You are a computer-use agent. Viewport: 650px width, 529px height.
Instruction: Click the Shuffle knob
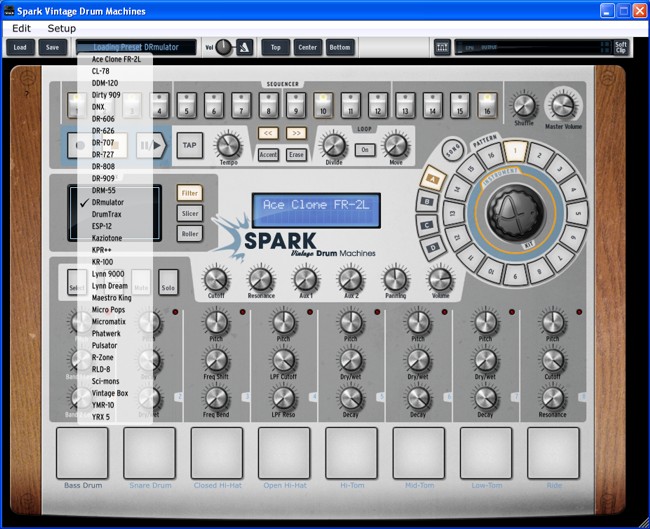[524, 105]
